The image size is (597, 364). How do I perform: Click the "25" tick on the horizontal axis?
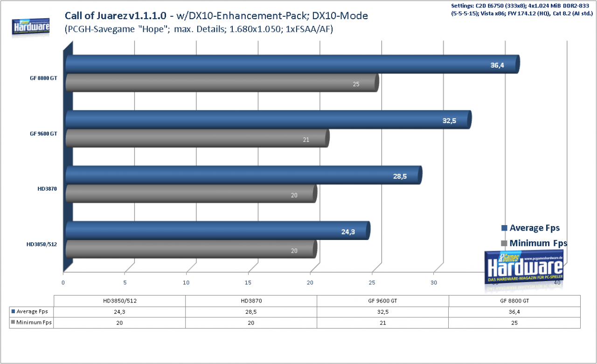tap(372, 282)
